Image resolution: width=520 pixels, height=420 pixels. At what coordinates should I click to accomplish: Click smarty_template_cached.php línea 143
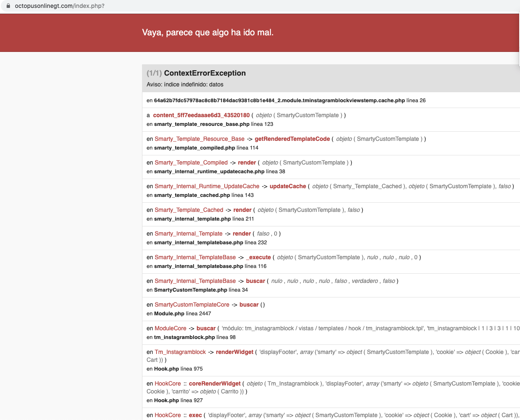click(200, 195)
